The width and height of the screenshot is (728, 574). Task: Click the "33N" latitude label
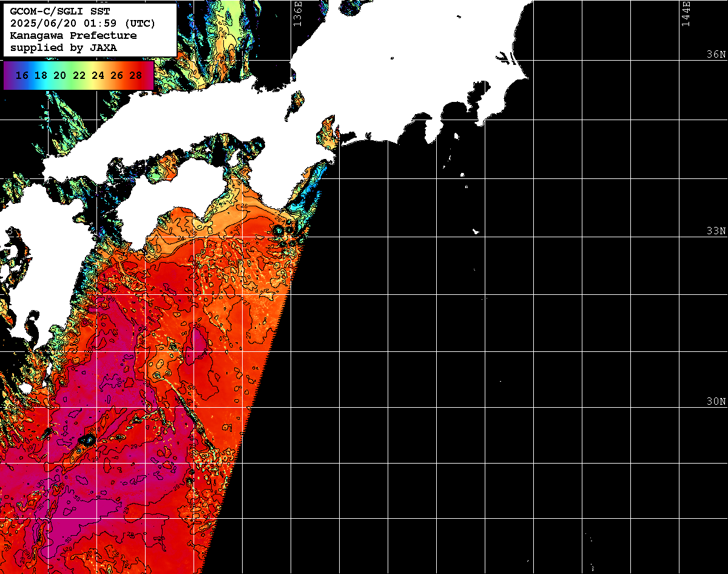(716, 231)
